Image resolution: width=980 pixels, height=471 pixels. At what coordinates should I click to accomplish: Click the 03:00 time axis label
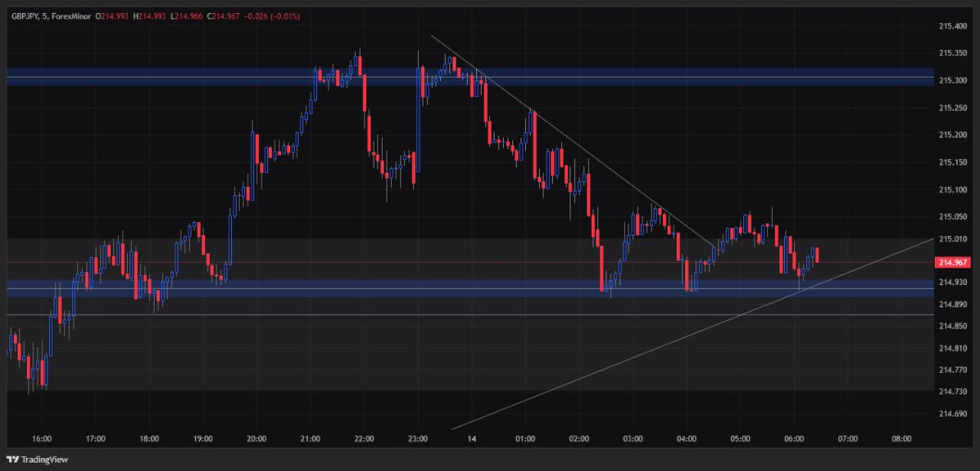click(633, 438)
